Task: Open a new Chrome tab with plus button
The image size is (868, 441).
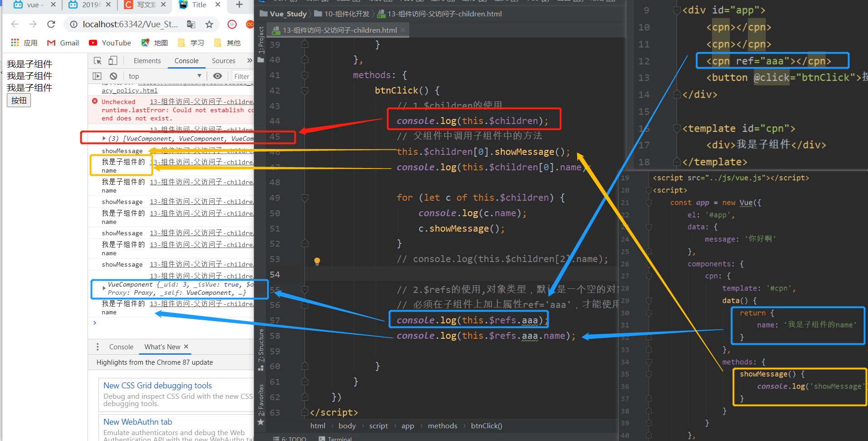Action: [x=239, y=5]
